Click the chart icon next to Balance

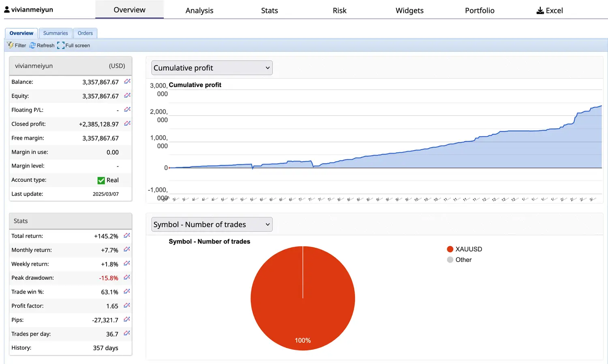[x=127, y=82]
